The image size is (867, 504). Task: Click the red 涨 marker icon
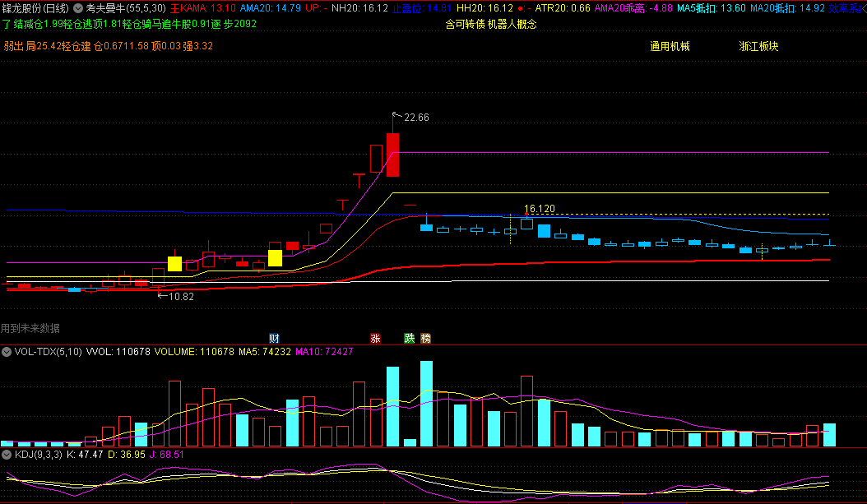375,339
